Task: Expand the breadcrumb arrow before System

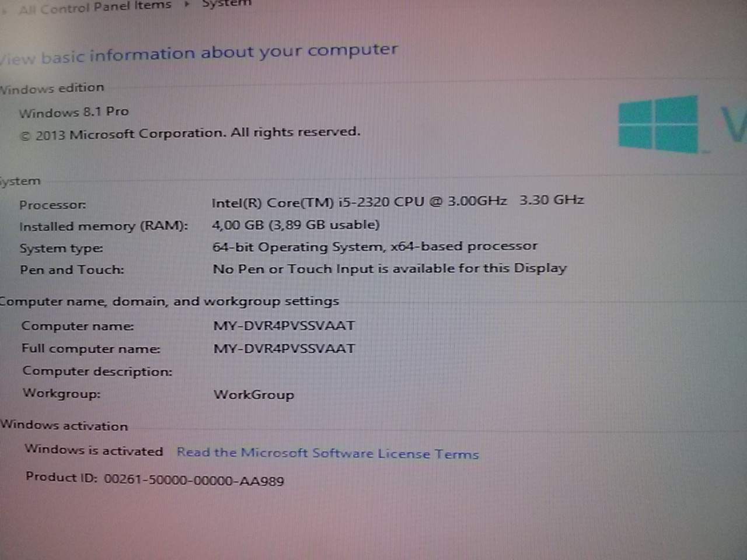Action: [x=187, y=5]
